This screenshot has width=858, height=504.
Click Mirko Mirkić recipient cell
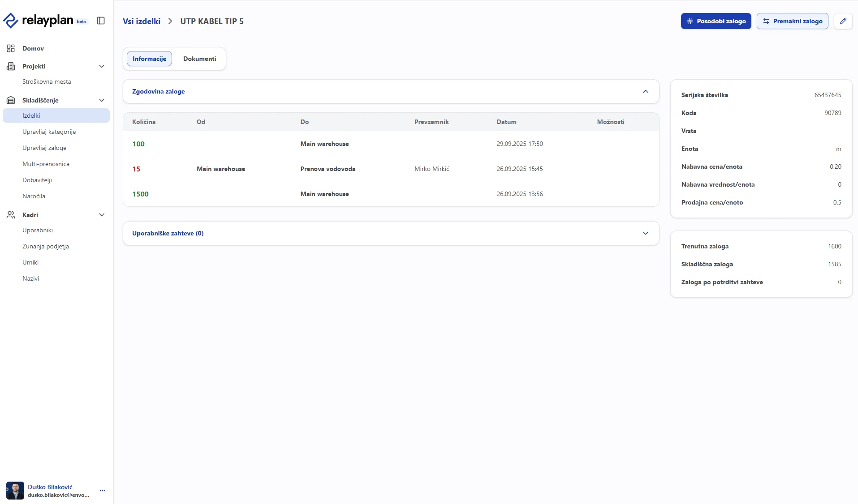click(432, 169)
